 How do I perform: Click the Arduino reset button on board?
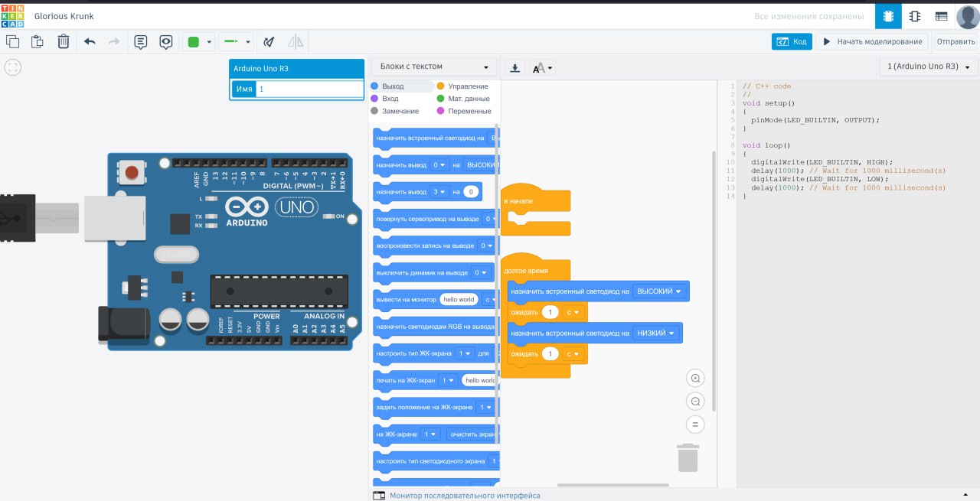coord(132,172)
